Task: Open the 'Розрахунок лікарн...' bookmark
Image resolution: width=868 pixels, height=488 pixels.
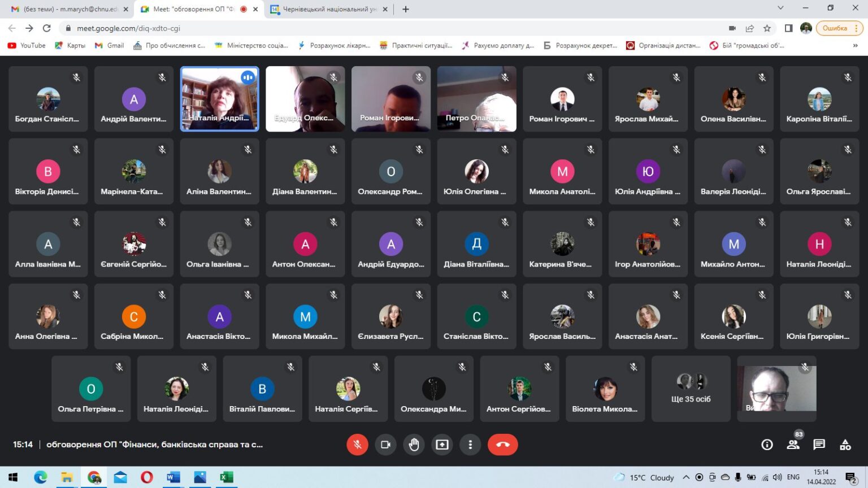Action: tap(335, 46)
